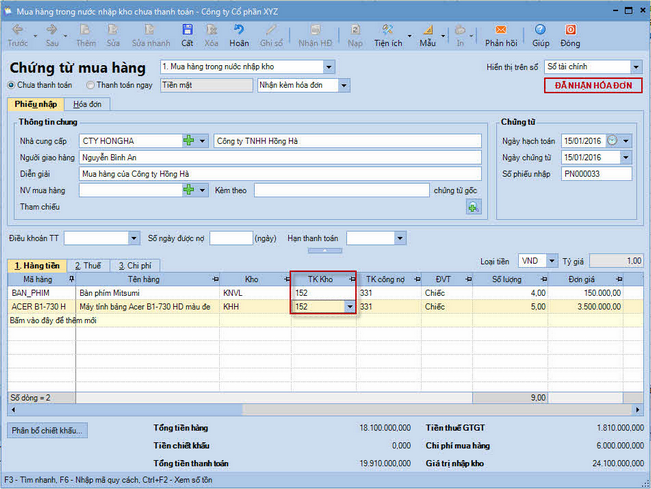
Task: Pin the Tên hàng column
Action: 215,279
